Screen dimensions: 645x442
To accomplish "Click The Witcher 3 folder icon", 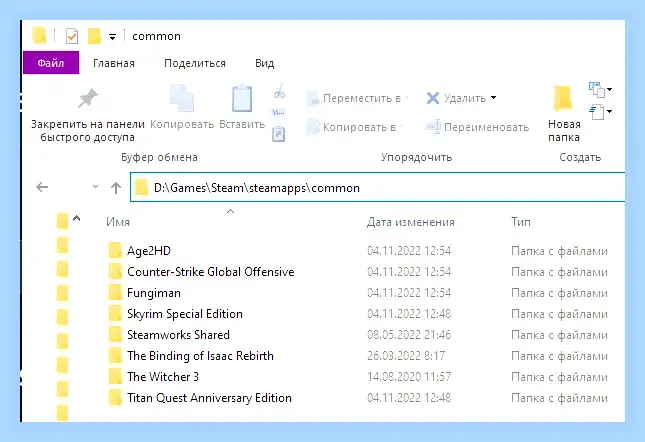I will tap(115, 376).
